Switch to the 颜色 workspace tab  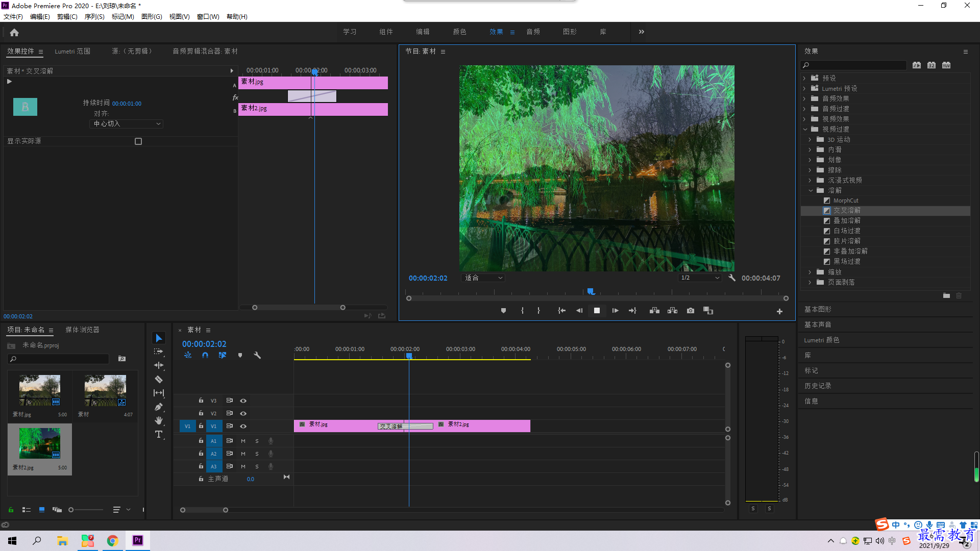coord(459,32)
